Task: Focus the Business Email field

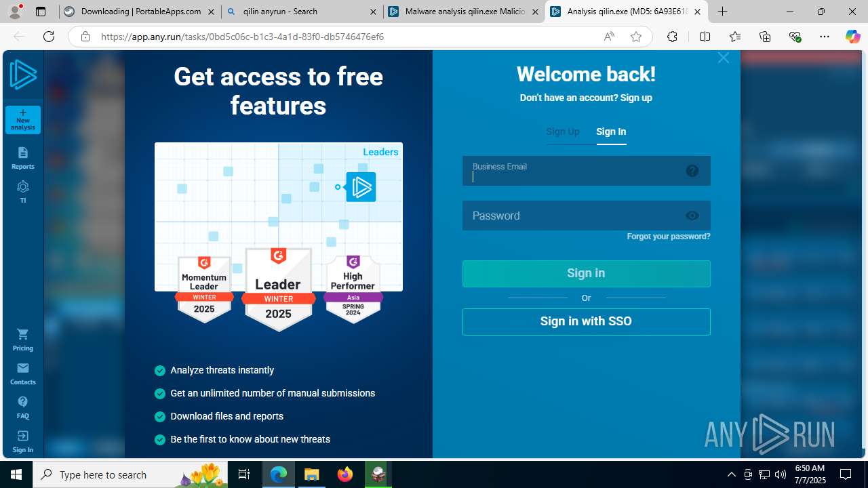Action: (587, 171)
